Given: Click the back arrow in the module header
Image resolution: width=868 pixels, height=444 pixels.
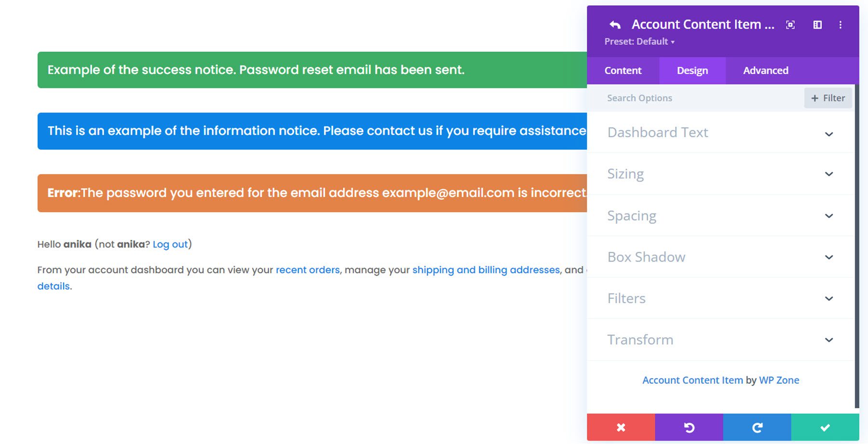Looking at the screenshot, I should [614, 24].
